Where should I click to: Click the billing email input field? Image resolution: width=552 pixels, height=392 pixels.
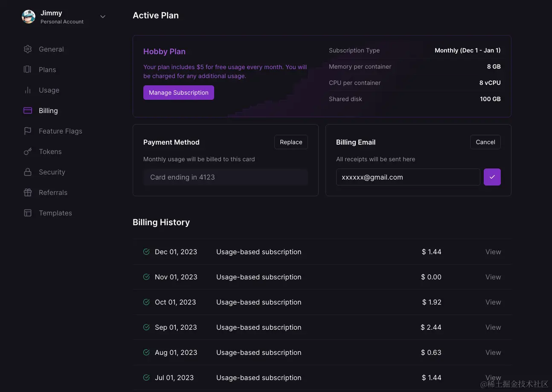(408, 177)
